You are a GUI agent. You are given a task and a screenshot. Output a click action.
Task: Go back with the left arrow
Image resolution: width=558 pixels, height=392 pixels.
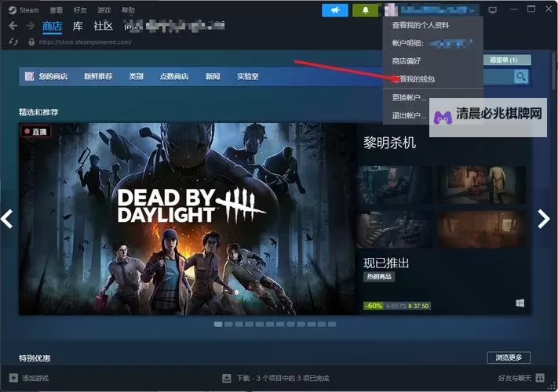click(13, 26)
